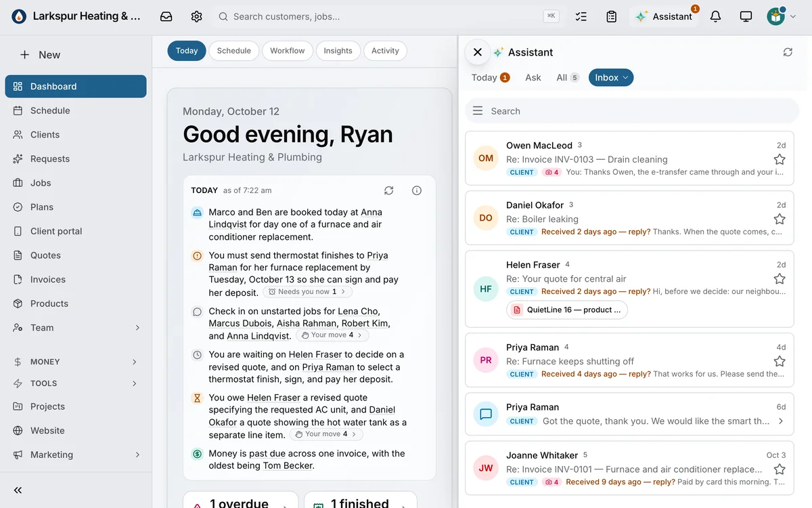Click the Owen MacLeod OM avatar
The image size is (812, 508).
[486, 158]
